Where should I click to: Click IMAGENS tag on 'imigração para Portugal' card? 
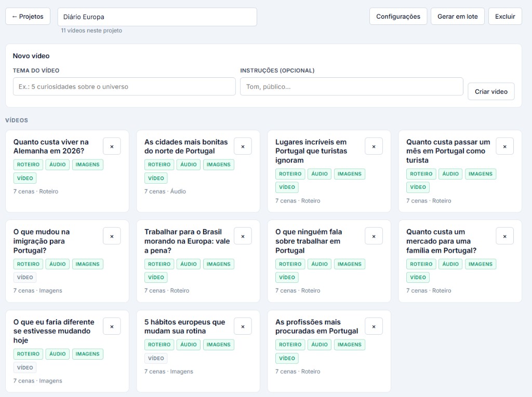pos(87,264)
